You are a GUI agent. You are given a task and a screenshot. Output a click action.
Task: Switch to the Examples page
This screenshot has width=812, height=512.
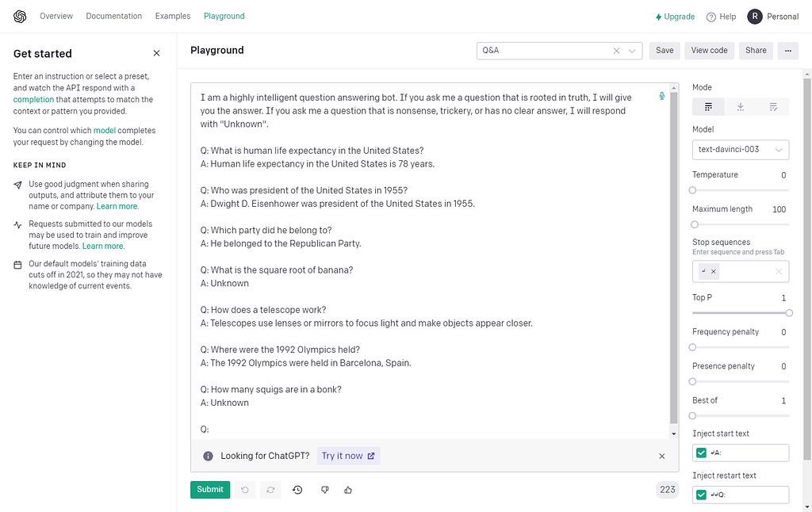[x=172, y=16]
